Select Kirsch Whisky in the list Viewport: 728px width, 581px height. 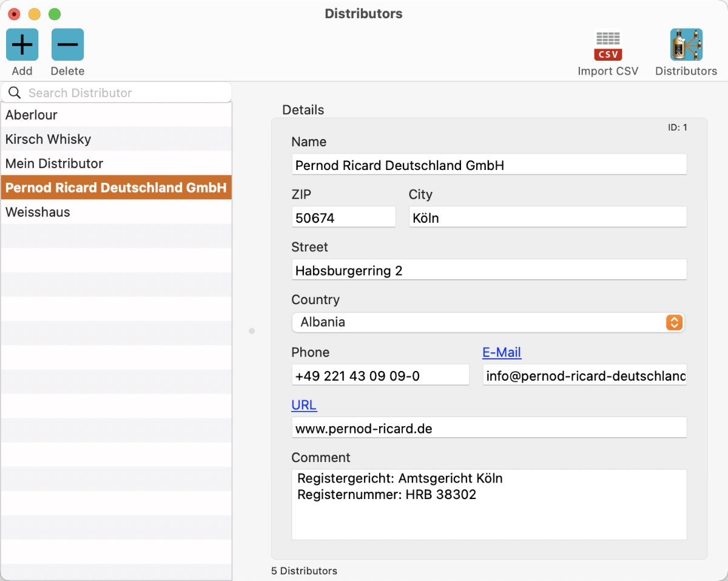click(116, 139)
